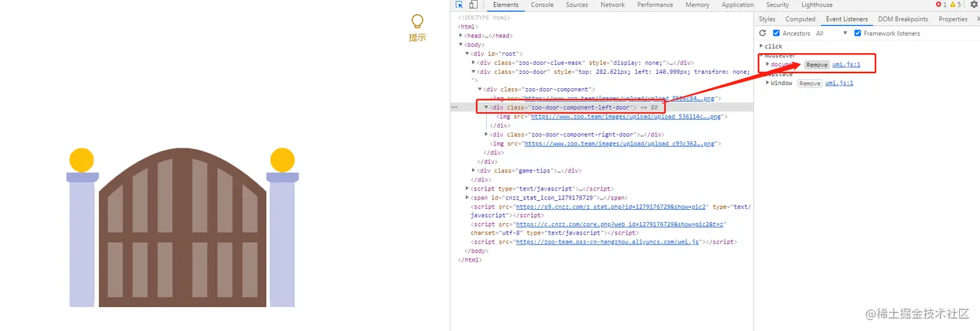Collapse the zoo-door-component div
The height and width of the screenshot is (331, 980).
coord(480,89)
